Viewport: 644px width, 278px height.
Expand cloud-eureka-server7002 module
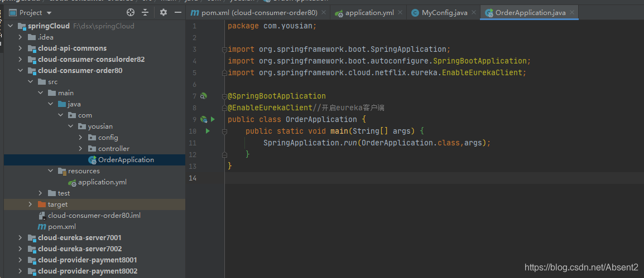20,249
